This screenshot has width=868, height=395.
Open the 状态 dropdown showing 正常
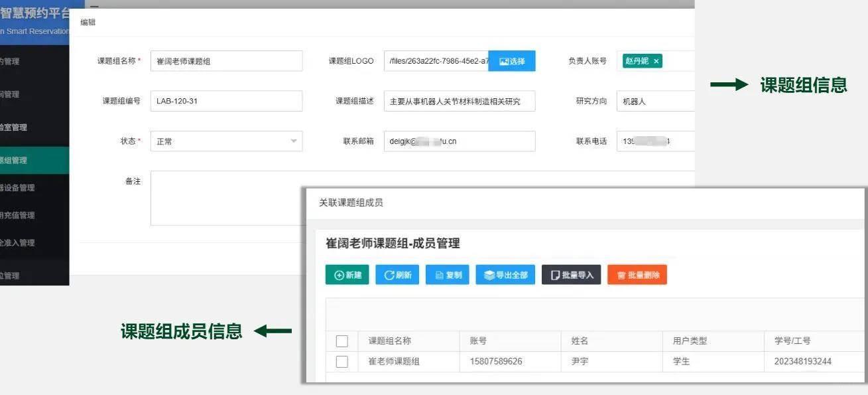tap(225, 141)
